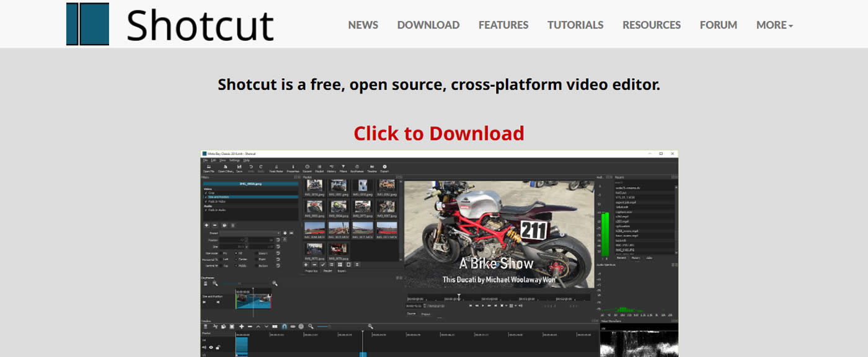Toggle timeline Snap magnet button
The image size is (868, 357).
(284, 327)
